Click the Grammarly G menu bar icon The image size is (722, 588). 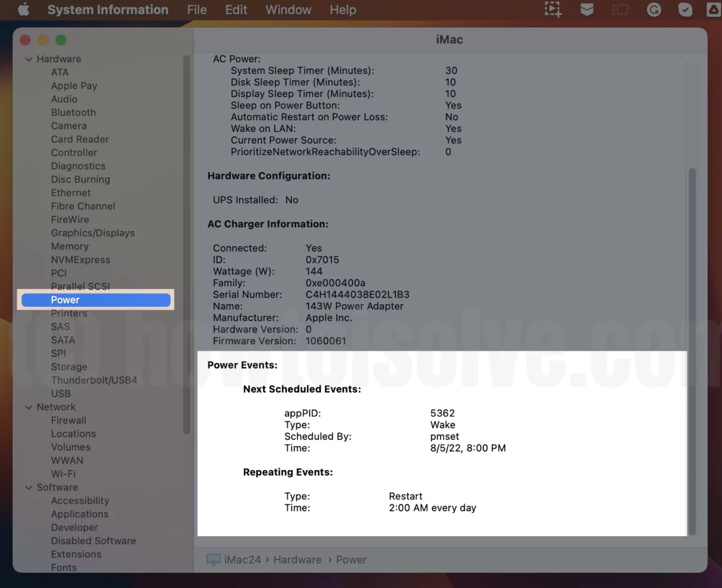tap(654, 10)
